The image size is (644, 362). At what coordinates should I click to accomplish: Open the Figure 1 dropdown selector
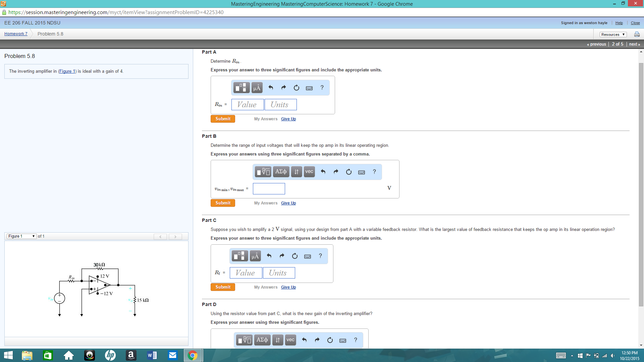pos(21,236)
